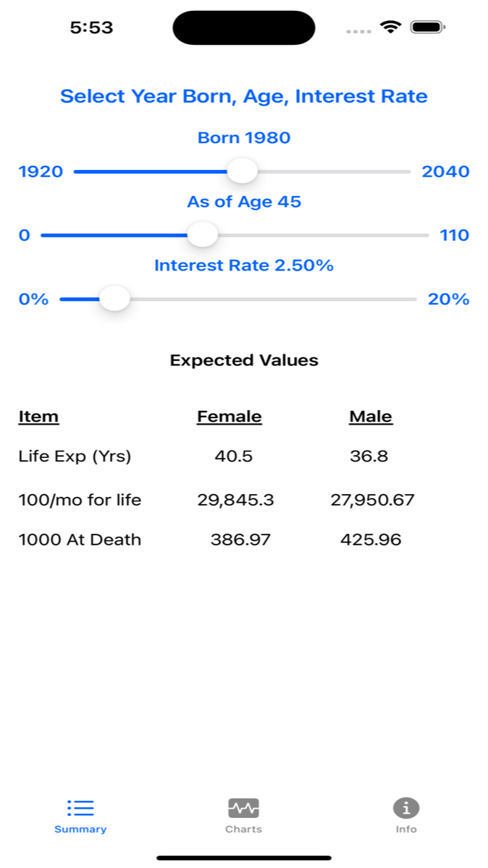Tap the battery status icon
This screenshot has height=868, width=488.
pyautogui.click(x=427, y=27)
